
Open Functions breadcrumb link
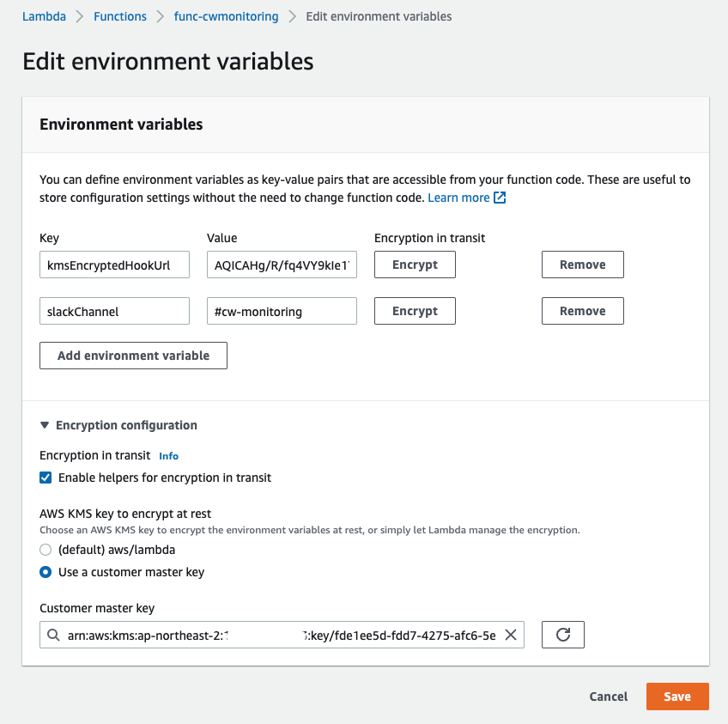(120, 16)
